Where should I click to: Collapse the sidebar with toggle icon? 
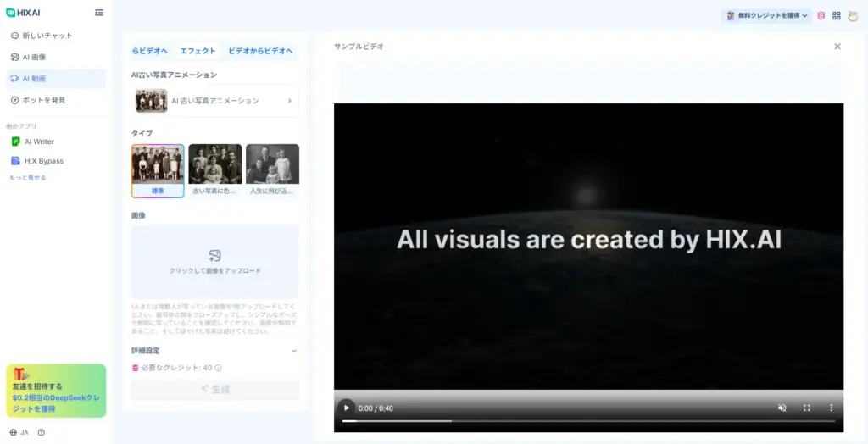click(99, 12)
